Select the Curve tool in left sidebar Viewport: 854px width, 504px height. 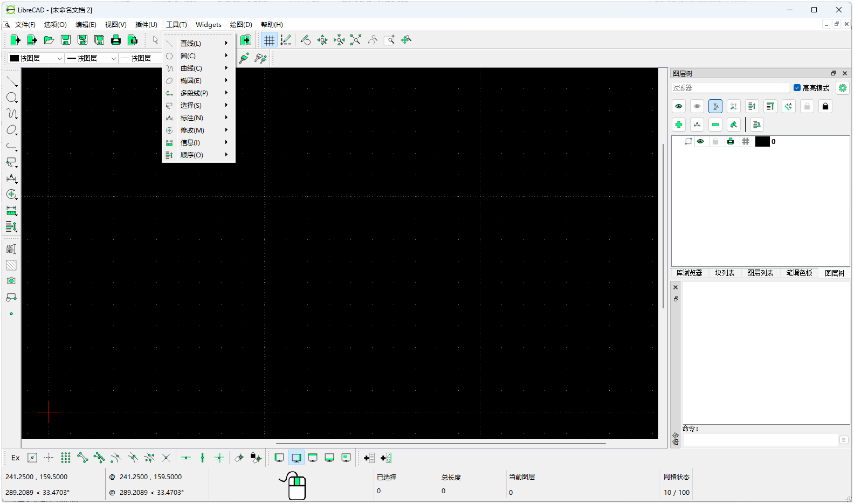(11, 114)
